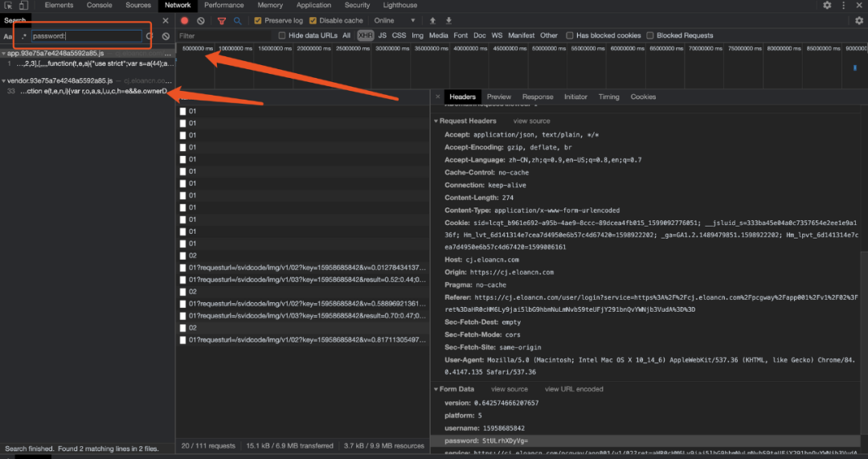Select the All request type filter

pos(346,35)
